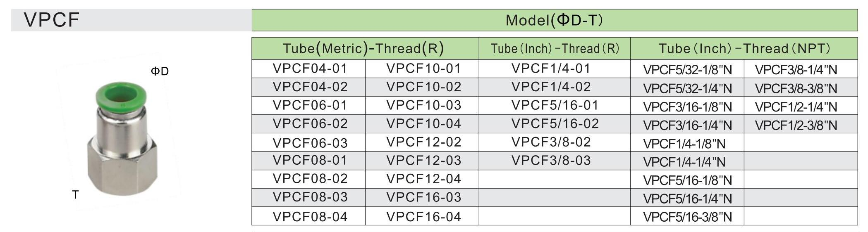The width and height of the screenshot is (868, 232).
Task: Click the ΦD label near the fitting
Action: [x=160, y=71]
